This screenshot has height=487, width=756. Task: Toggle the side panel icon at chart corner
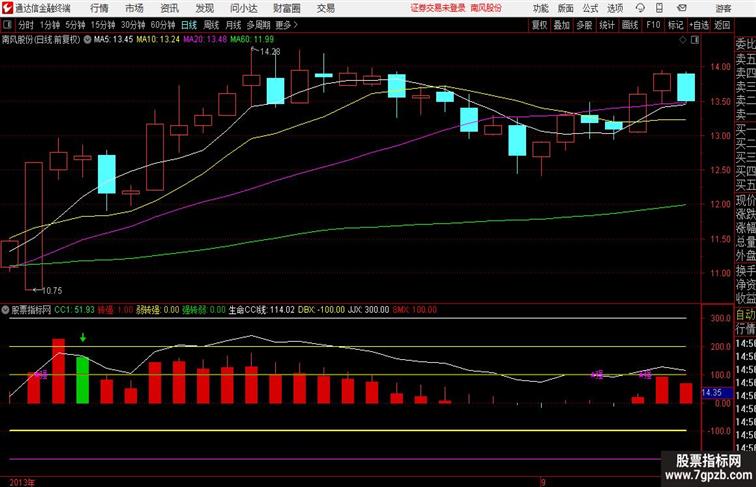pyautogui.click(x=695, y=40)
